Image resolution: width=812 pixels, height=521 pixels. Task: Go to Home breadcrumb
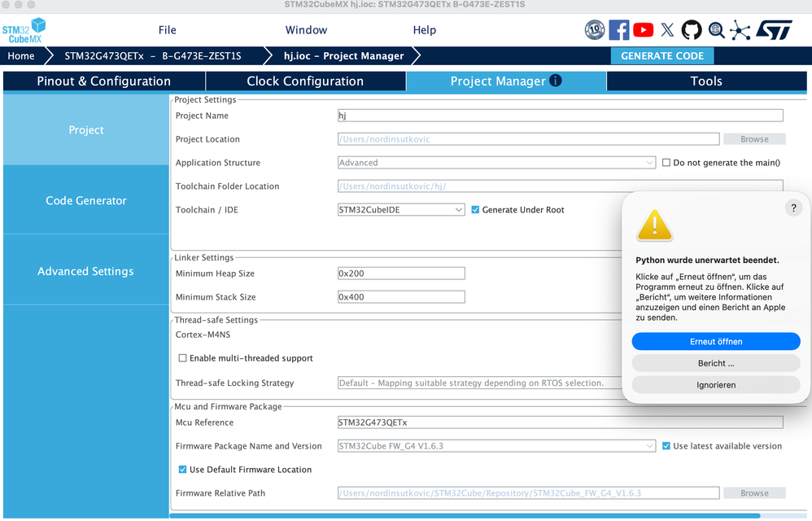click(21, 56)
